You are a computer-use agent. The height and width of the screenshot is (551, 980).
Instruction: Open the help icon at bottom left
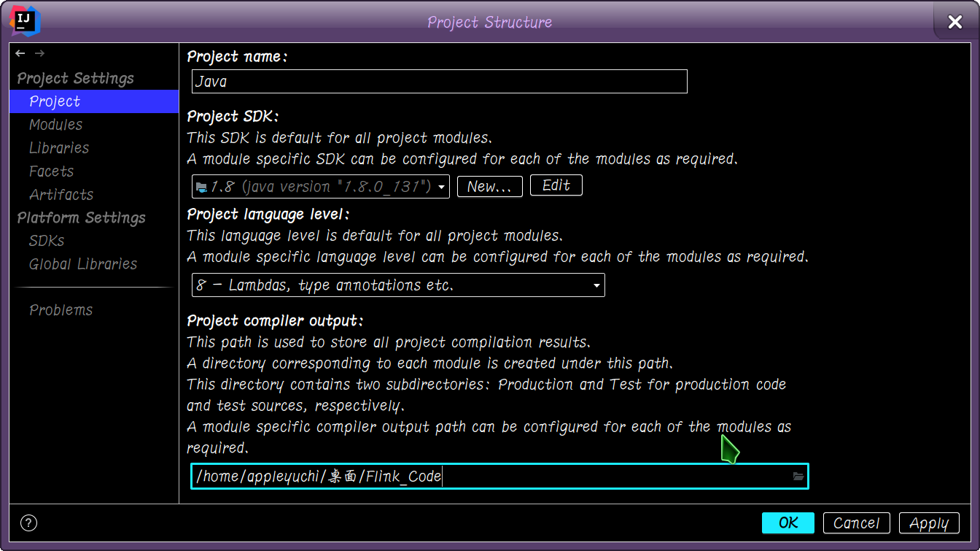[x=28, y=523]
